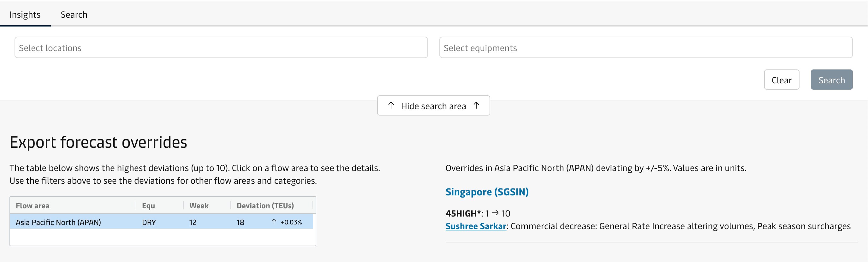Screen dimensions: 868x262
Task: Click the Equ column header
Action: (148, 206)
